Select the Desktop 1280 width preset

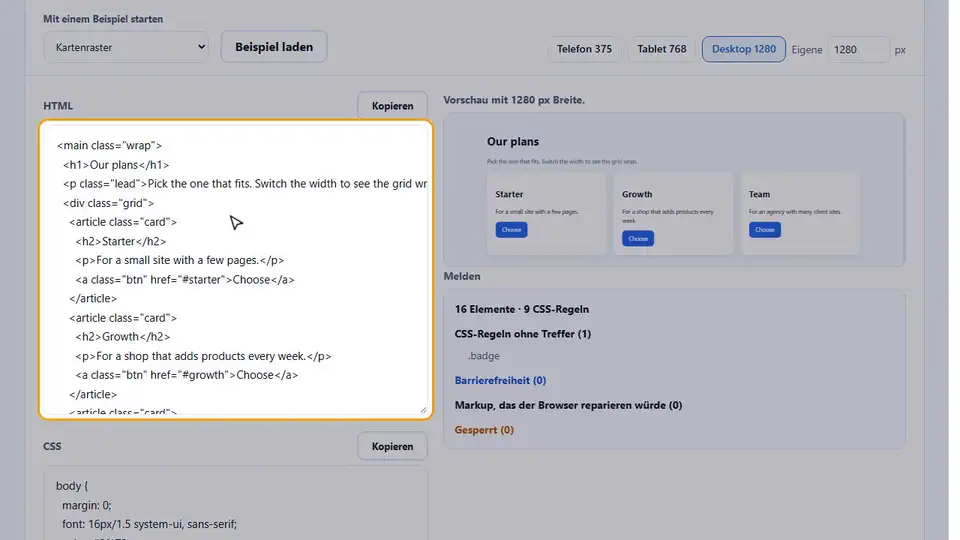(744, 49)
